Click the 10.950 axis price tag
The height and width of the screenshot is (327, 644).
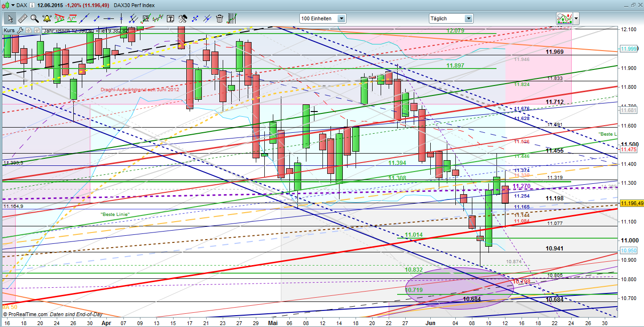[628, 250]
